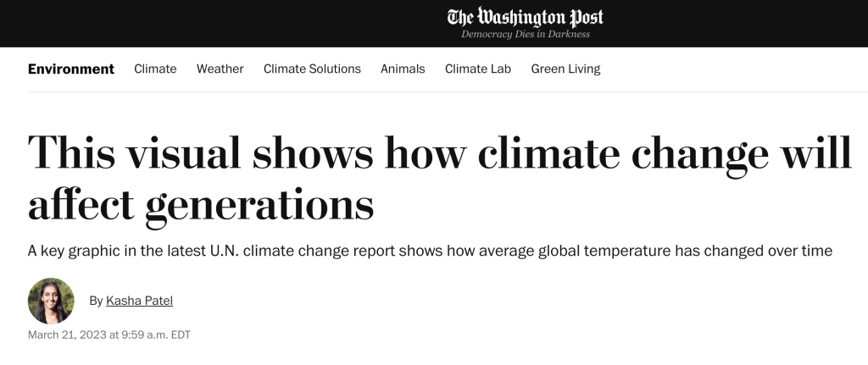
Task: Open the Green Living section
Action: (x=565, y=69)
